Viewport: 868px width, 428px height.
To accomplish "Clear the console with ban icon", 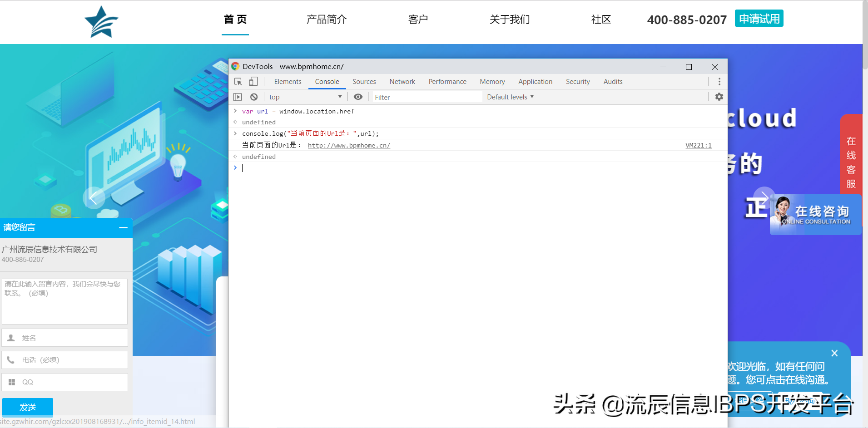I will pyautogui.click(x=254, y=97).
